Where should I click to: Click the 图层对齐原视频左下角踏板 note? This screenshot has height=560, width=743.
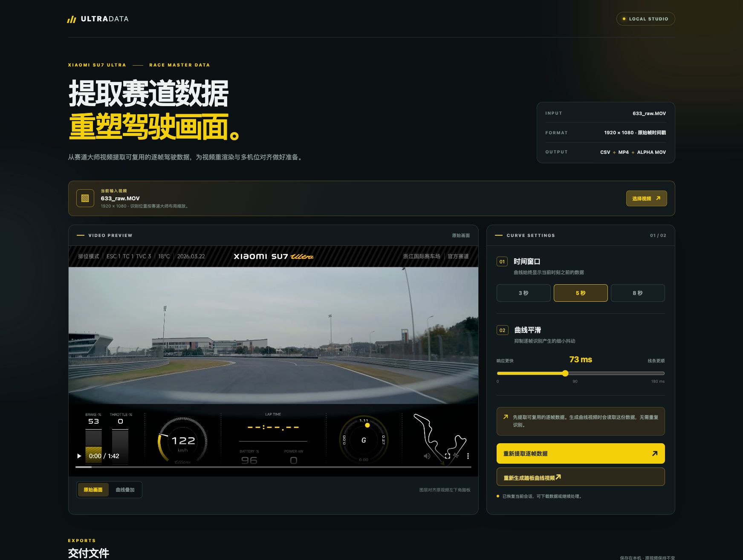(445, 490)
